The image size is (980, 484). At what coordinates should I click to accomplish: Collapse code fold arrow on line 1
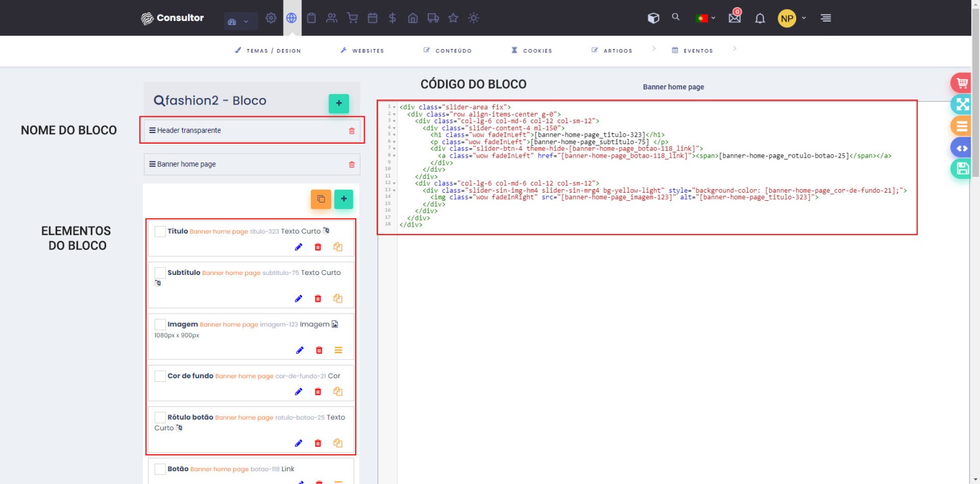click(x=394, y=107)
